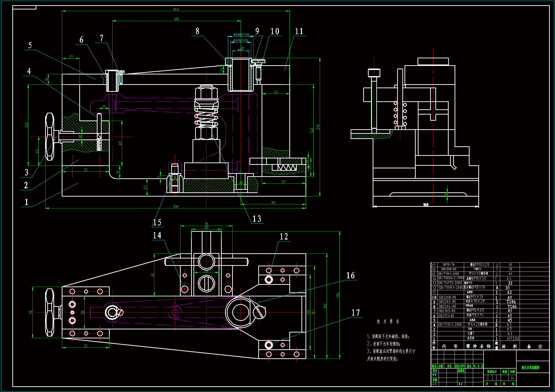The image size is (555, 392).
Task: Click the GB70-76 standard code cell
Action: (448, 264)
